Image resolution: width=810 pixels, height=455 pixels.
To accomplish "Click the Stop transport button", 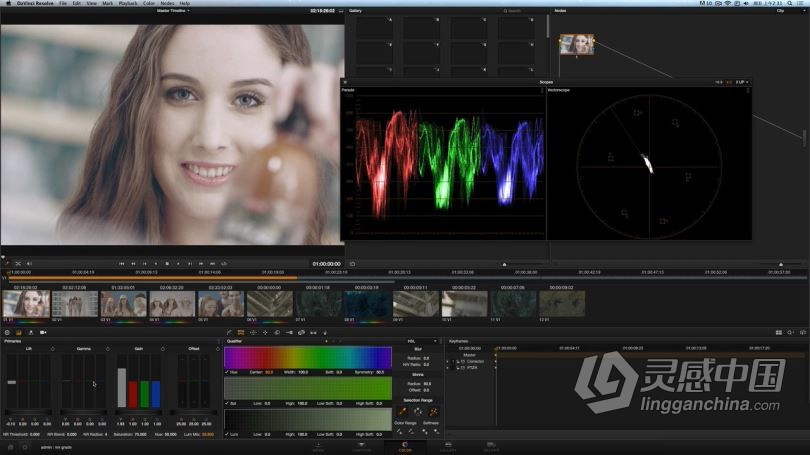I will [x=167, y=264].
